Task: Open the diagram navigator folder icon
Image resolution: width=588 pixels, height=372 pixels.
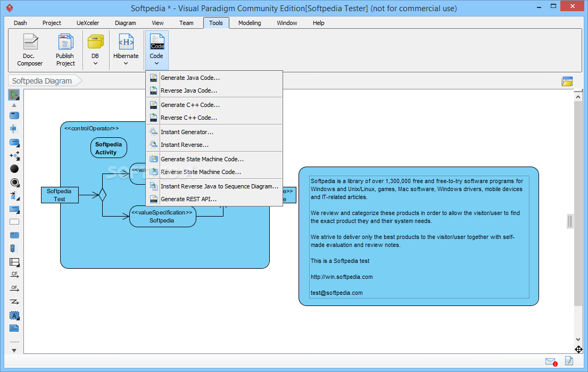Action: click(567, 81)
